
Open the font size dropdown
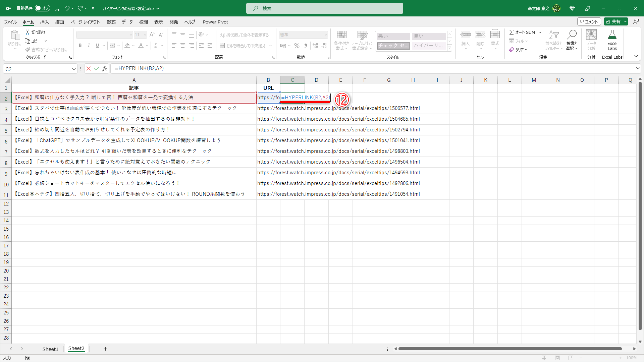point(145,35)
